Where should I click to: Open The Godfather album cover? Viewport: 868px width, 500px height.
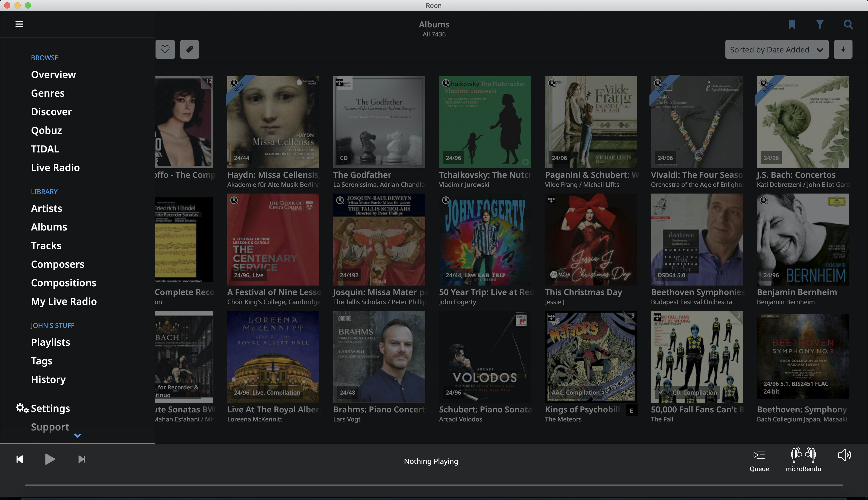click(379, 122)
